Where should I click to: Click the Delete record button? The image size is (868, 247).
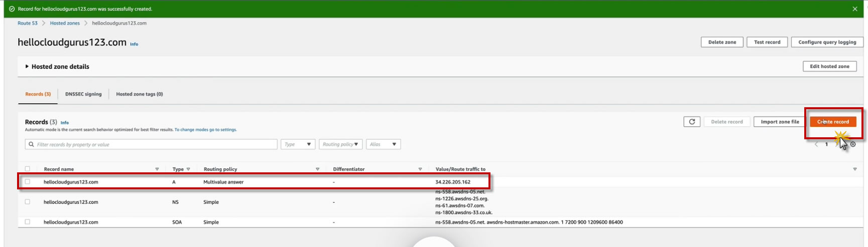(727, 122)
